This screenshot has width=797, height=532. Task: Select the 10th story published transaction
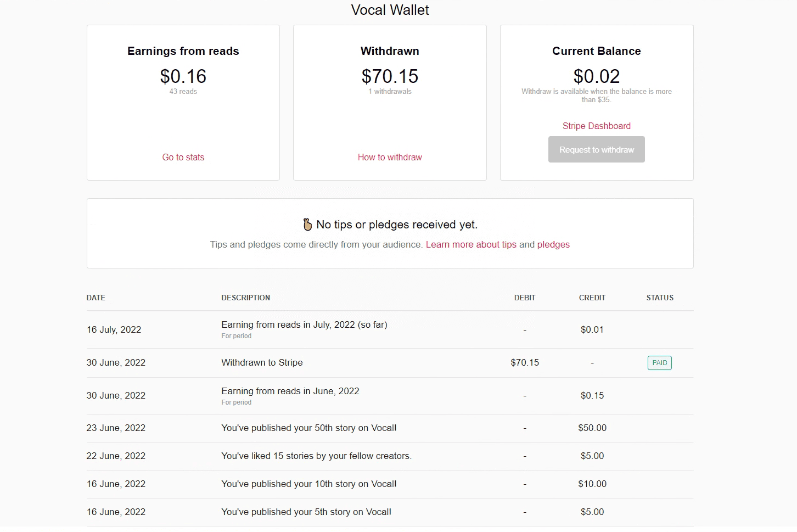[x=308, y=484]
